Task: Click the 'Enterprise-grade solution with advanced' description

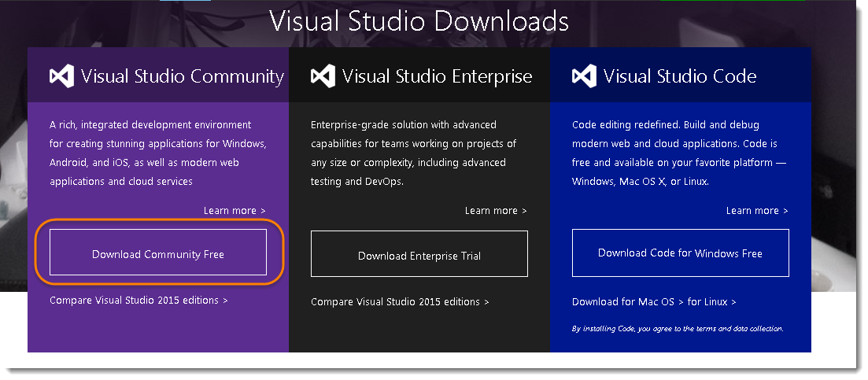Action: (x=413, y=153)
